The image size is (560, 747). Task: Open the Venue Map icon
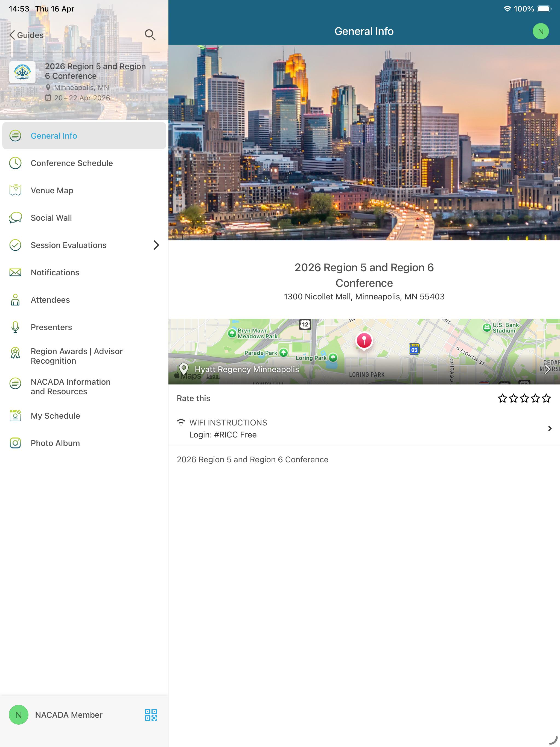point(15,191)
